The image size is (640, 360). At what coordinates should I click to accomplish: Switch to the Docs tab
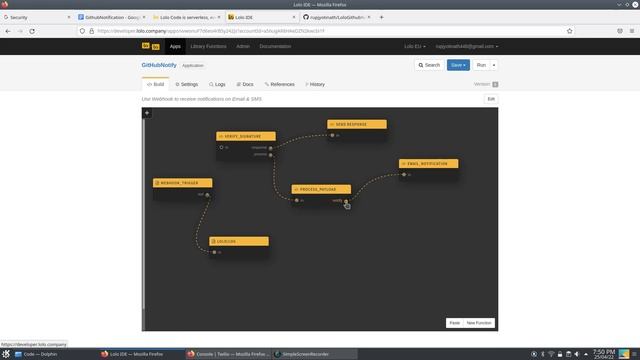245,84
